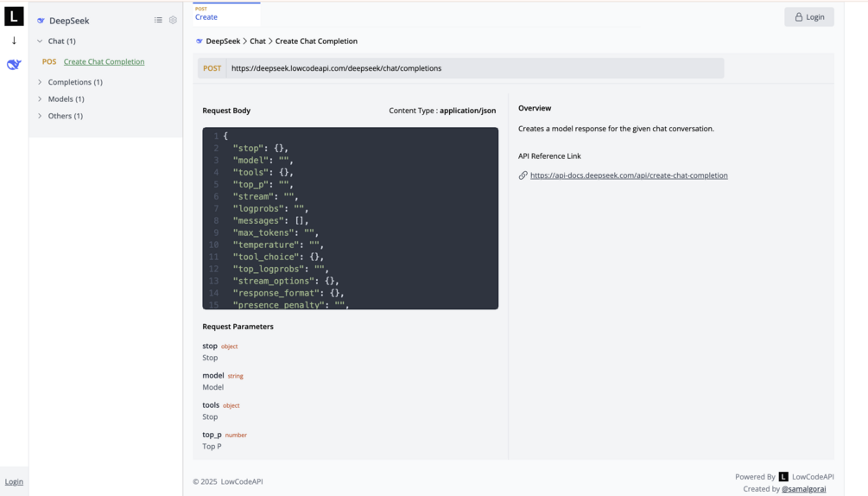Open the settings gear icon in the sidebar
868x496 pixels.
(173, 20)
